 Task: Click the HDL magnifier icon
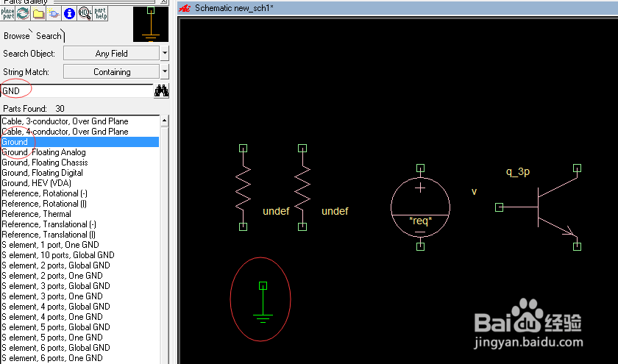[x=85, y=13]
